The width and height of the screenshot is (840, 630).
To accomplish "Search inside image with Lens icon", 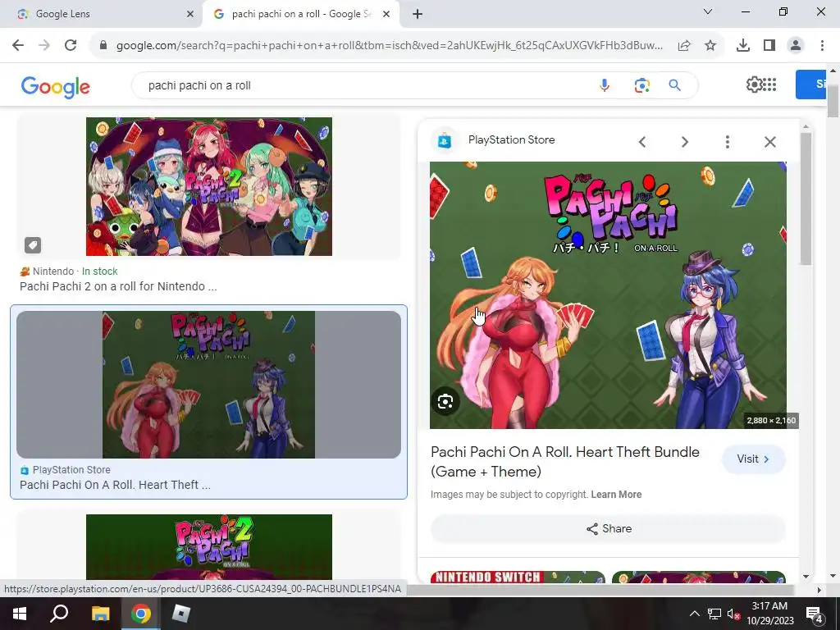I will pyautogui.click(x=445, y=401).
